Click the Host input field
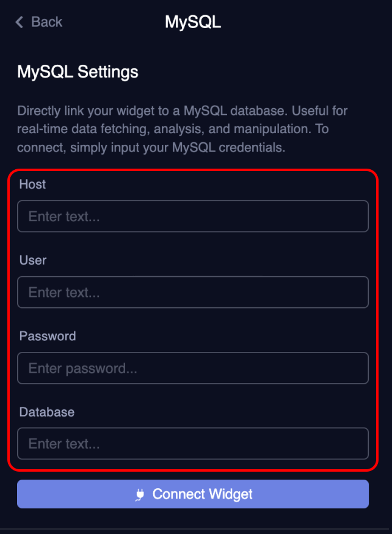Viewport: 392px width, 534px height. [193, 216]
